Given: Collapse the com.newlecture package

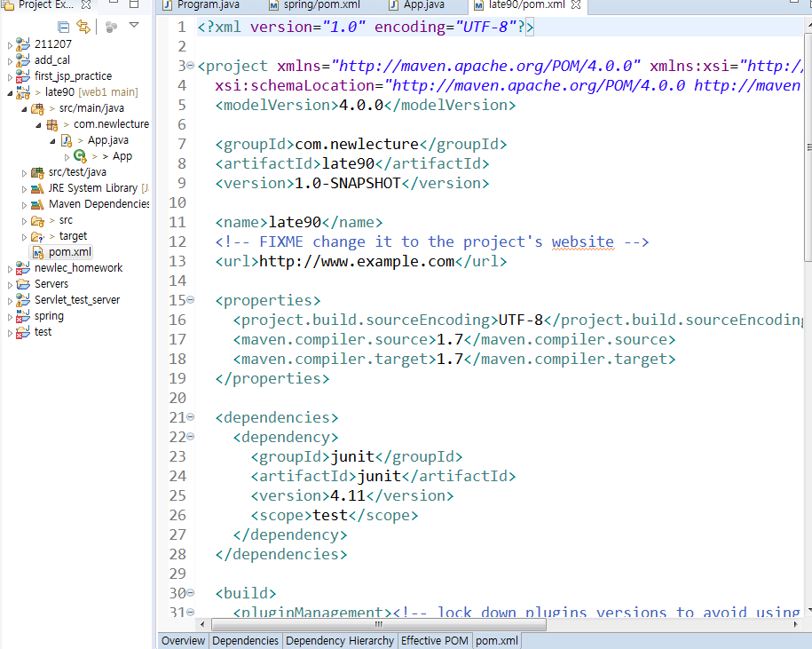Looking at the screenshot, I should 38,125.
